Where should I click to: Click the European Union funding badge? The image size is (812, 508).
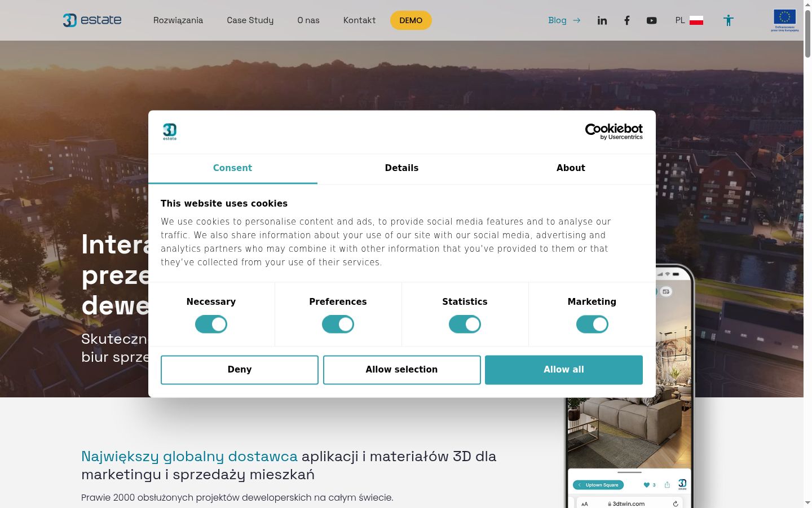point(784,20)
